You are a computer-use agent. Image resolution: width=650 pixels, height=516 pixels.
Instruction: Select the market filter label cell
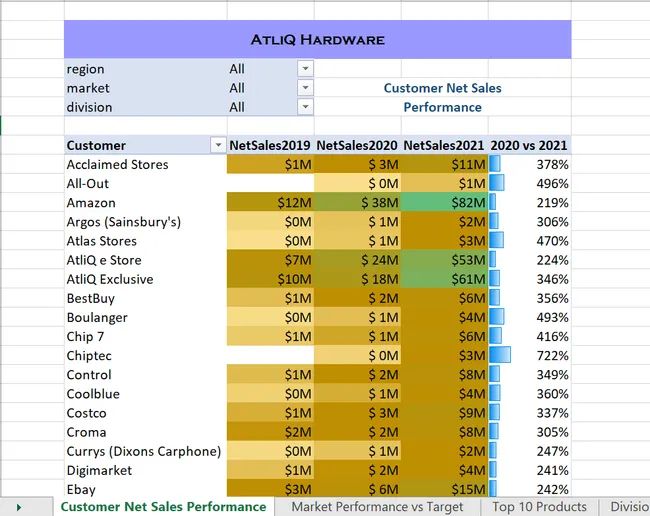click(146, 87)
